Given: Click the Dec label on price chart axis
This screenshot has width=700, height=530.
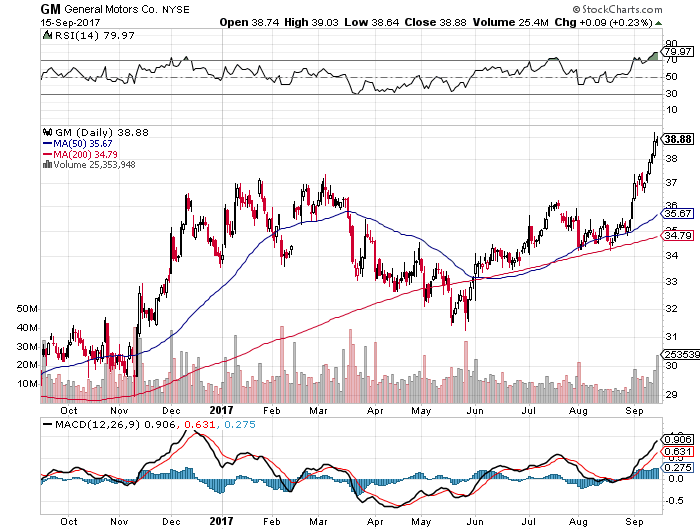Looking at the screenshot, I should pyautogui.click(x=171, y=410).
